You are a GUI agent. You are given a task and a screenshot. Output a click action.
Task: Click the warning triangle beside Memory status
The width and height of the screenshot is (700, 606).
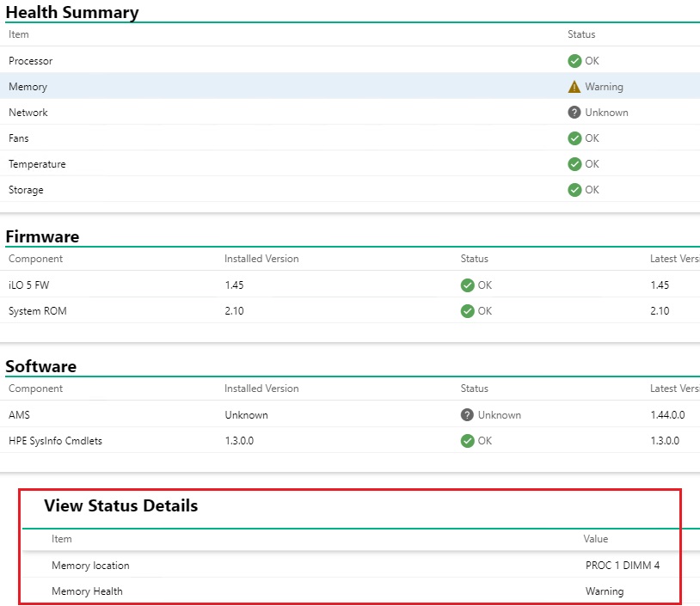coord(573,86)
